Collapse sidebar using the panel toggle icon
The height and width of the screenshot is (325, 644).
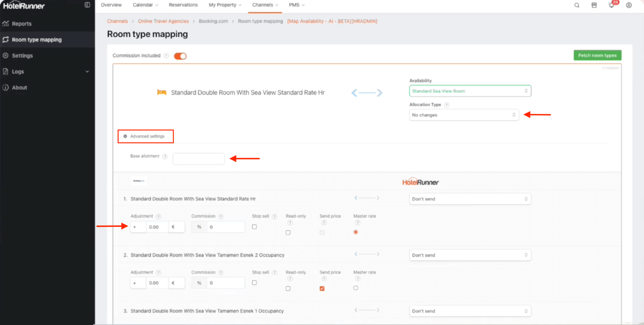coord(87,5)
